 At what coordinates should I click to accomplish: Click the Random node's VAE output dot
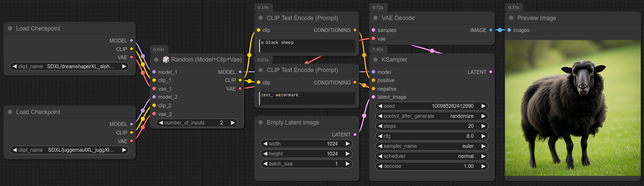[x=240, y=89]
